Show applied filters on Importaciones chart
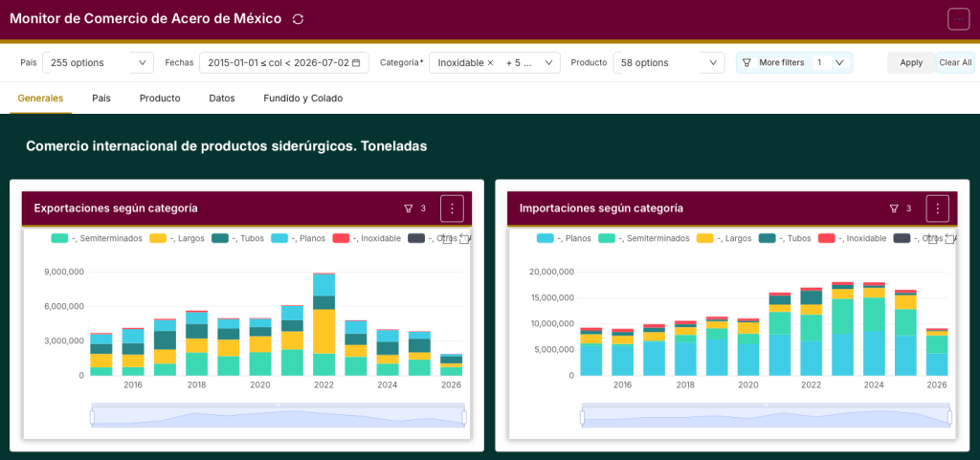Image resolution: width=980 pixels, height=460 pixels. pyautogui.click(x=901, y=208)
